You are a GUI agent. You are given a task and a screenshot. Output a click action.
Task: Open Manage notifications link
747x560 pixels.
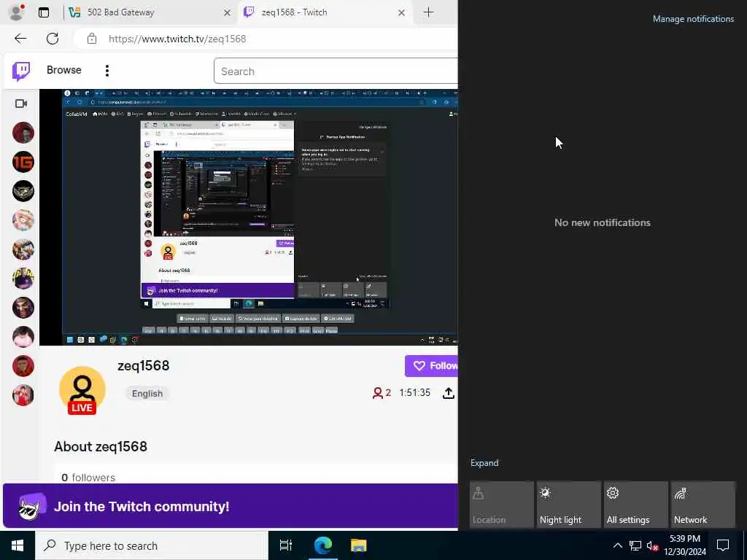(693, 19)
